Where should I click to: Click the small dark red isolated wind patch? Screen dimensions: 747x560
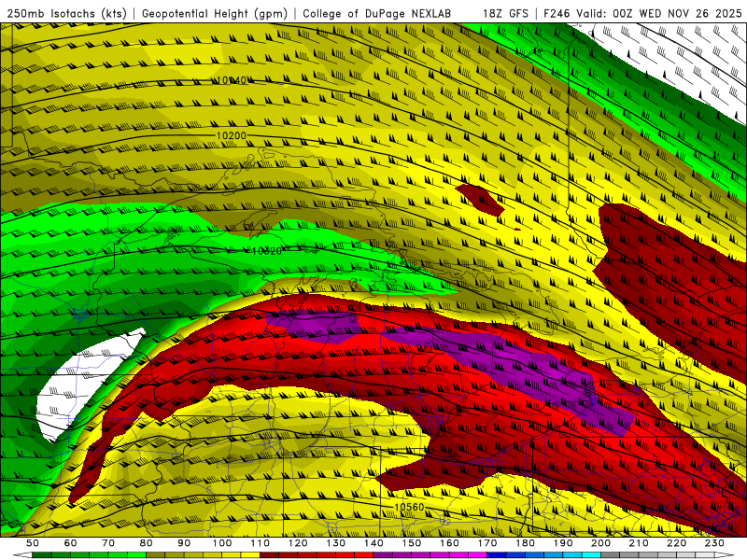[480, 198]
